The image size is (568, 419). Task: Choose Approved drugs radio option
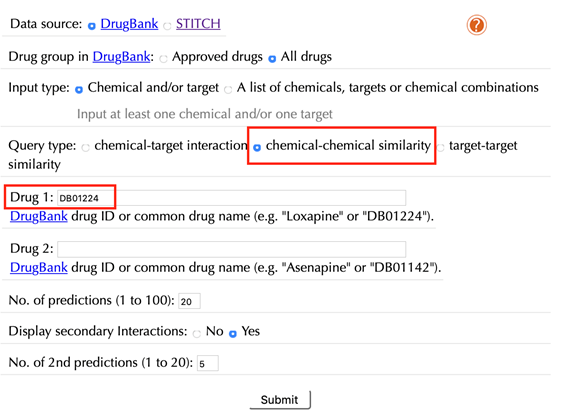[163, 59]
